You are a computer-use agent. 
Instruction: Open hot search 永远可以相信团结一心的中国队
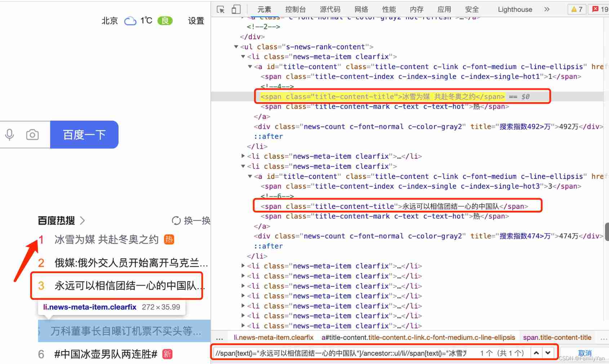pos(130,286)
